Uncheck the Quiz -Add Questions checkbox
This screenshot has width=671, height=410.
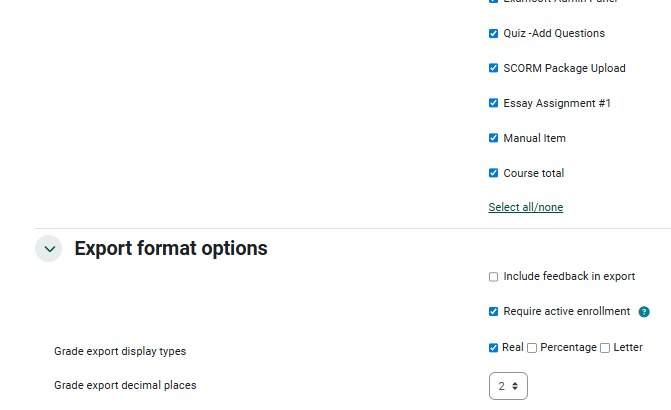click(493, 33)
